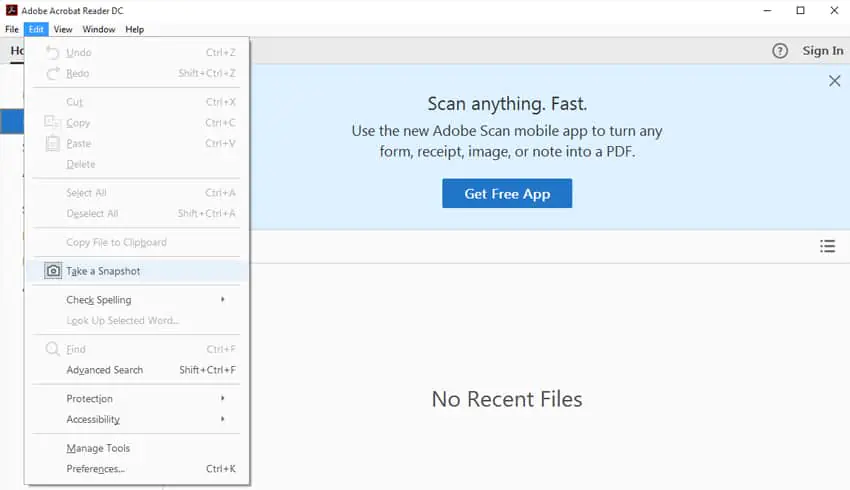Click the Copy icon in Edit menu

pyautogui.click(x=53, y=122)
